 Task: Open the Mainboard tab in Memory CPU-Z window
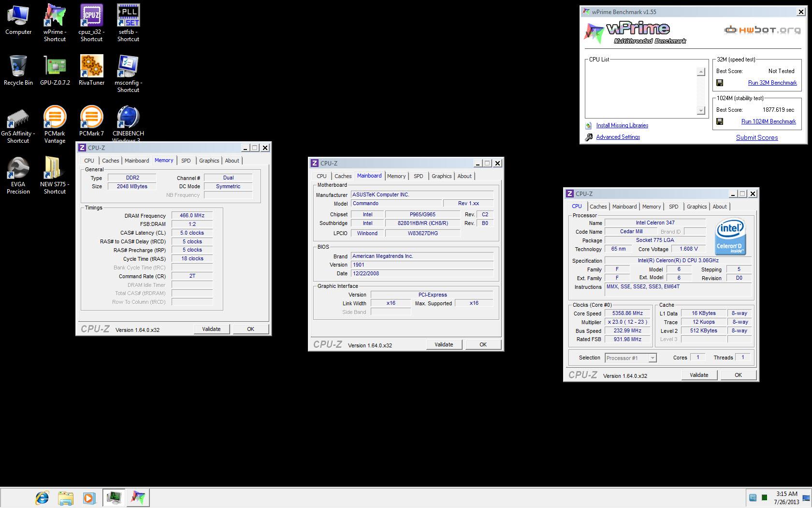click(x=137, y=161)
